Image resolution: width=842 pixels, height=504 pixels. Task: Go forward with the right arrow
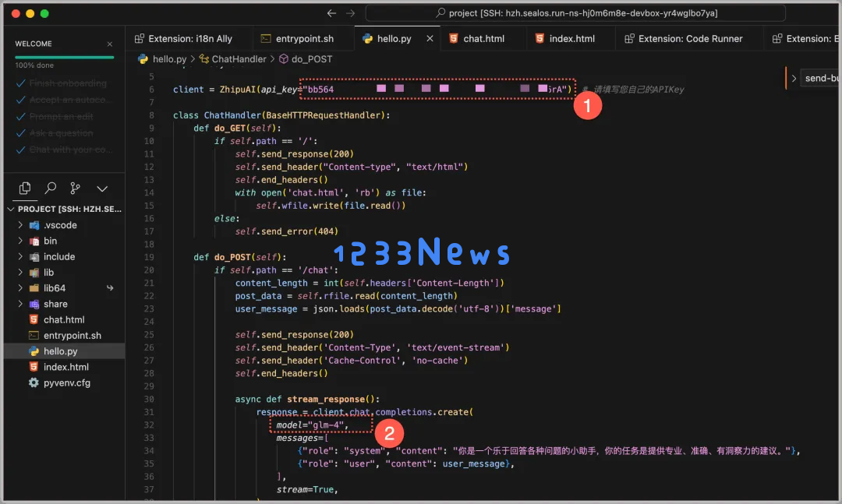(350, 13)
